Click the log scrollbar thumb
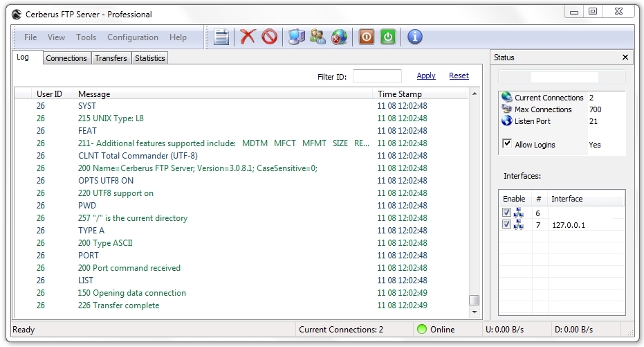The image size is (644, 347). (475, 300)
